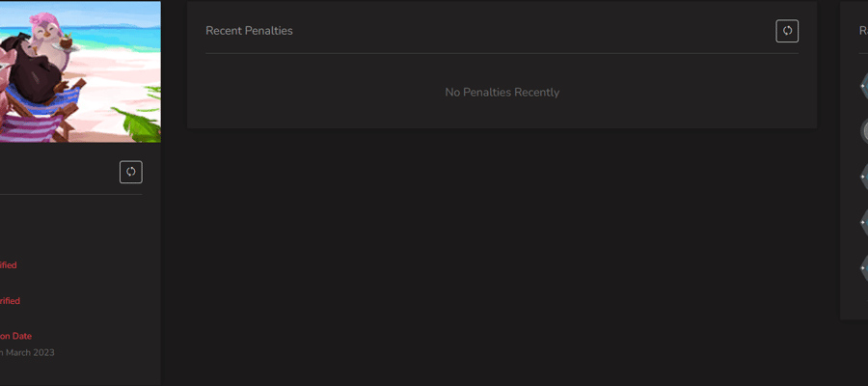Click the bottom rank badge in the right panel

(x=863, y=268)
